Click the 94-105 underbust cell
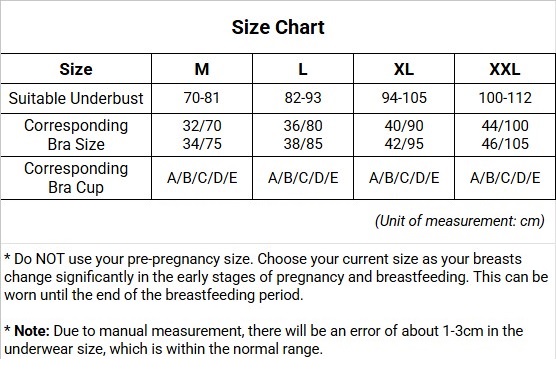The height and width of the screenshot is (386, 556). point(404,99)
